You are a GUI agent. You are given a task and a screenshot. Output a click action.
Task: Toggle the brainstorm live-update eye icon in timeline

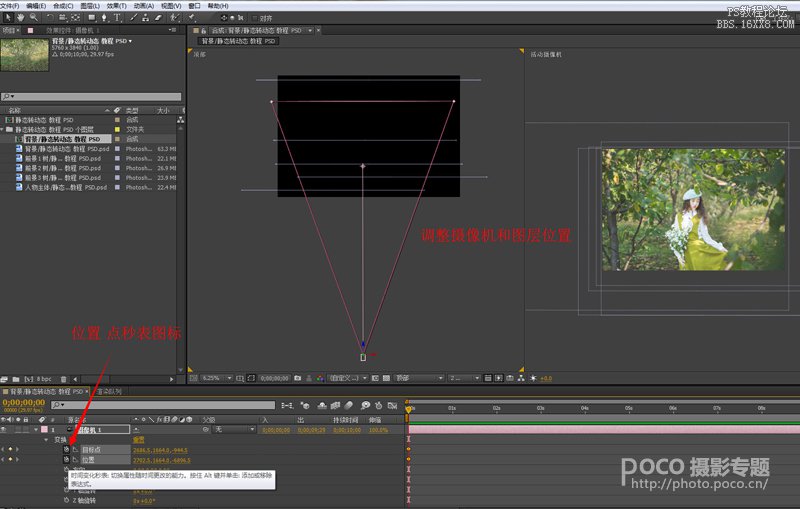pyautogui.click(x=365, y=405)
